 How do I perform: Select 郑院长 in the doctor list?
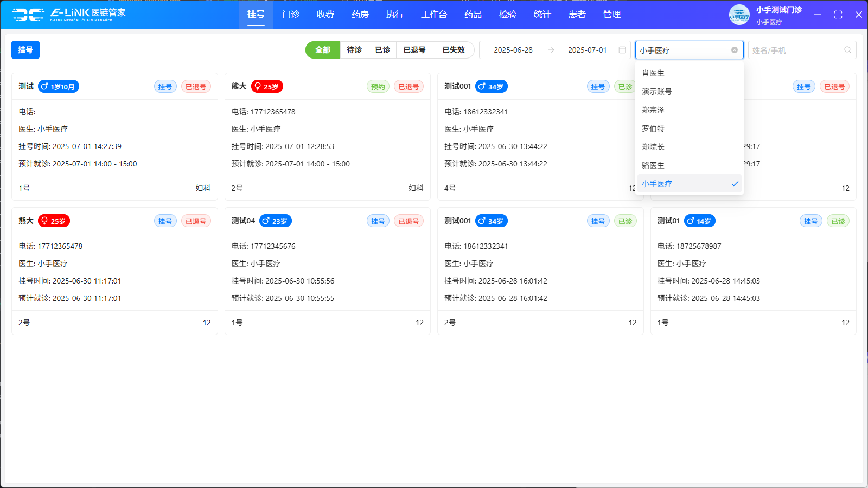coord(653,147)
